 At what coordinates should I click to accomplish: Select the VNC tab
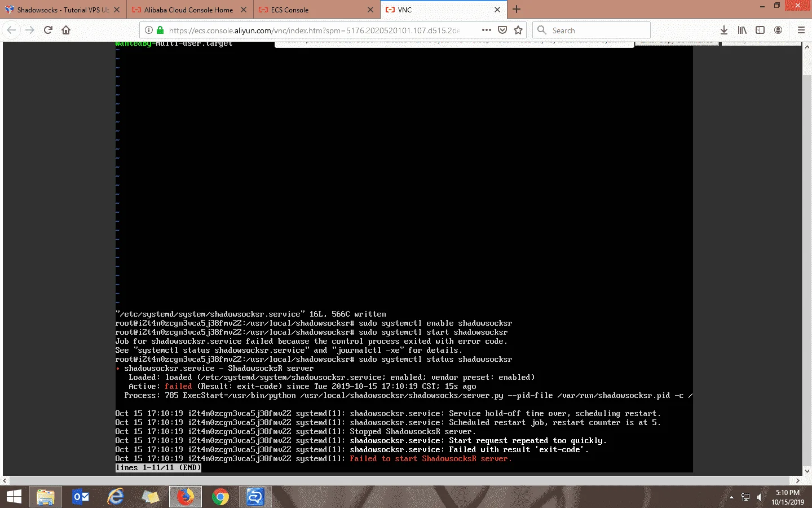(443, 10)
